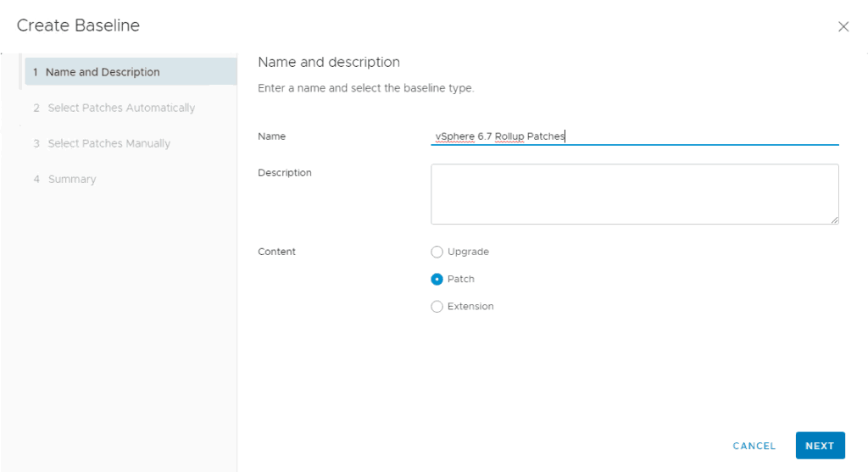Viewport: 868px width, 472px height.
Task: Click the Create Baseline dialog title
Action: point(78,25)
